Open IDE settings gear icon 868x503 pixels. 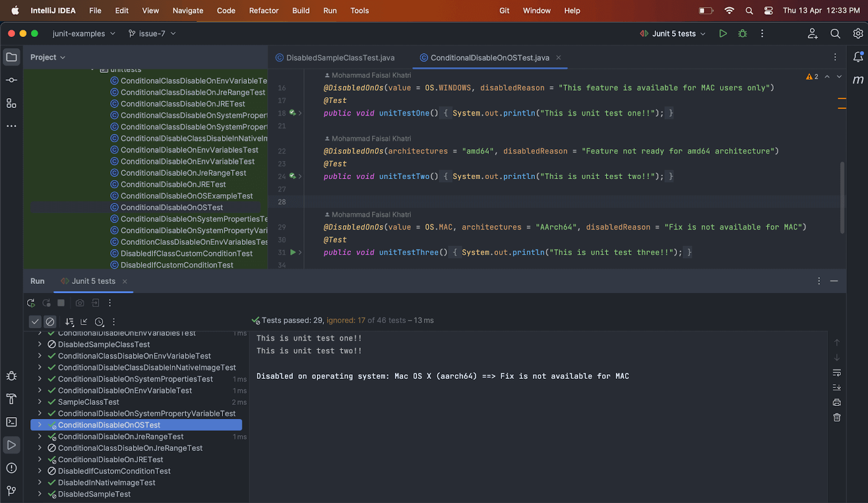[858, 34]
